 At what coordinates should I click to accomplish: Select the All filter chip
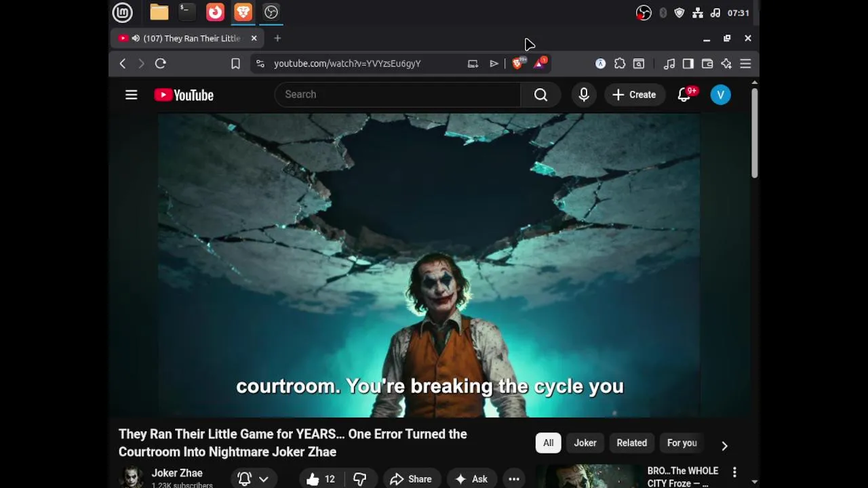(x=548, y=443)
